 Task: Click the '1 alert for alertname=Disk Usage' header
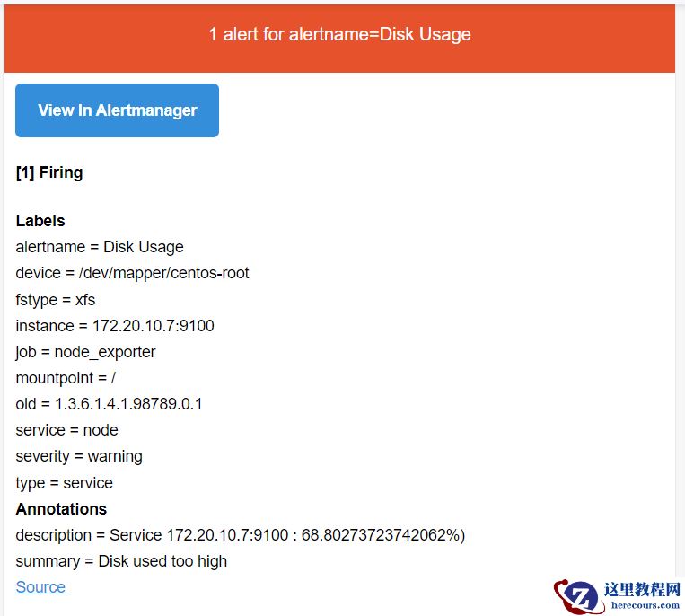click(340, 34)
